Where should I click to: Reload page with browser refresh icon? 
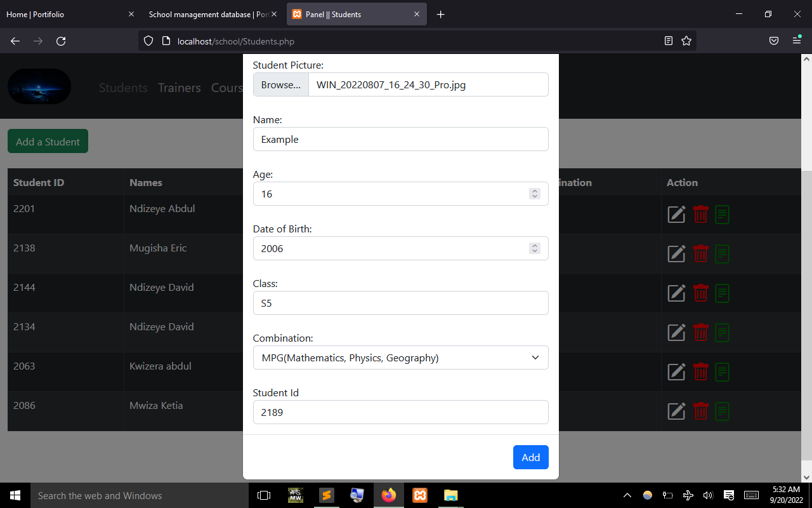[61, 41]
